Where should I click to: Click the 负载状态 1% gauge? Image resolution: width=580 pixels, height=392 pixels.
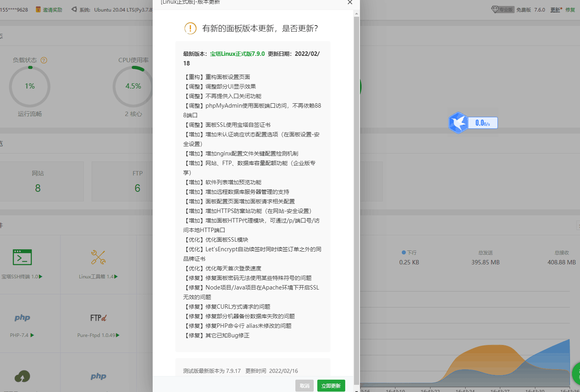pos(29,86)
